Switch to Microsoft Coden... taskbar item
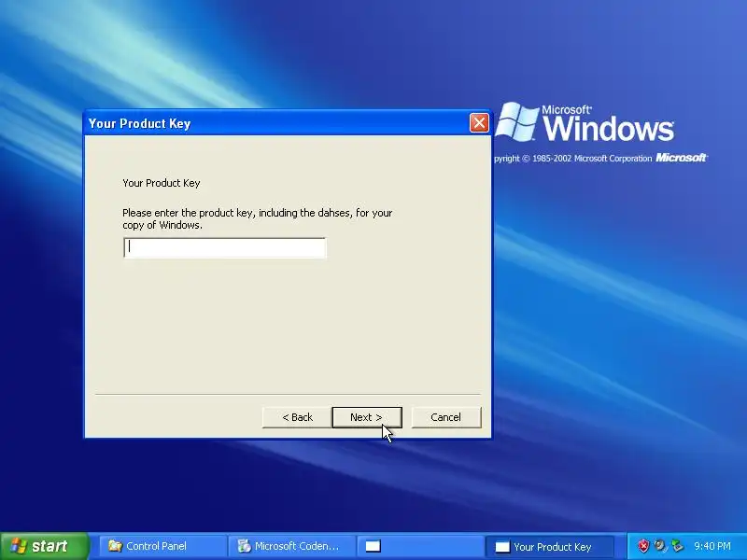This screenshot has height=560, width=747. pyautogui.click(x=292, y=546)
